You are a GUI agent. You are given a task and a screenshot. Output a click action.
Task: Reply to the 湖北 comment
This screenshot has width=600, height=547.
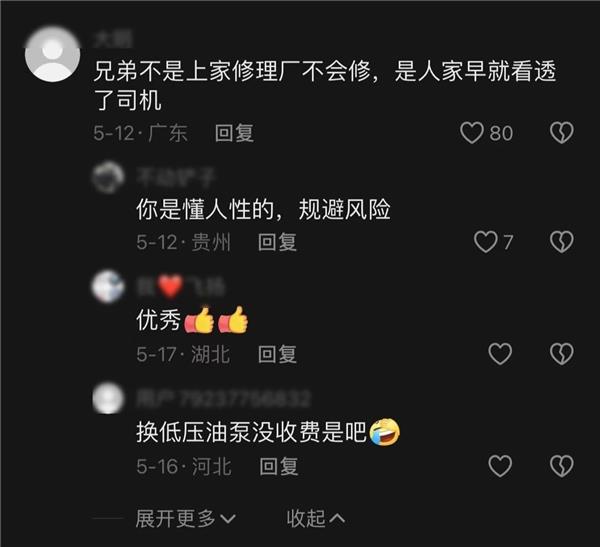pos(277,354)
